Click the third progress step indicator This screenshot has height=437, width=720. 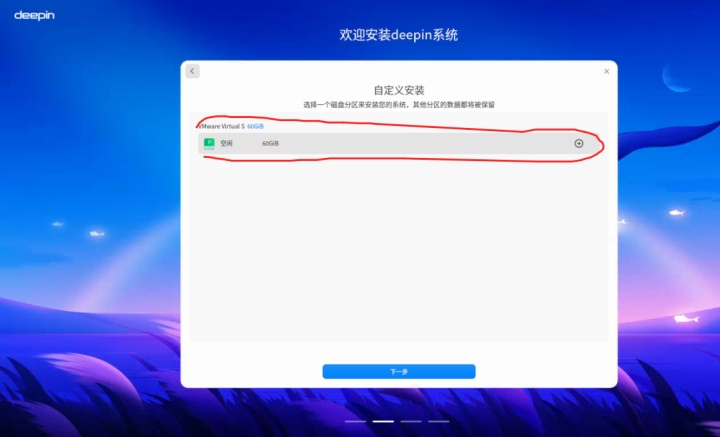pyautogui.click(x=411, y=421)
